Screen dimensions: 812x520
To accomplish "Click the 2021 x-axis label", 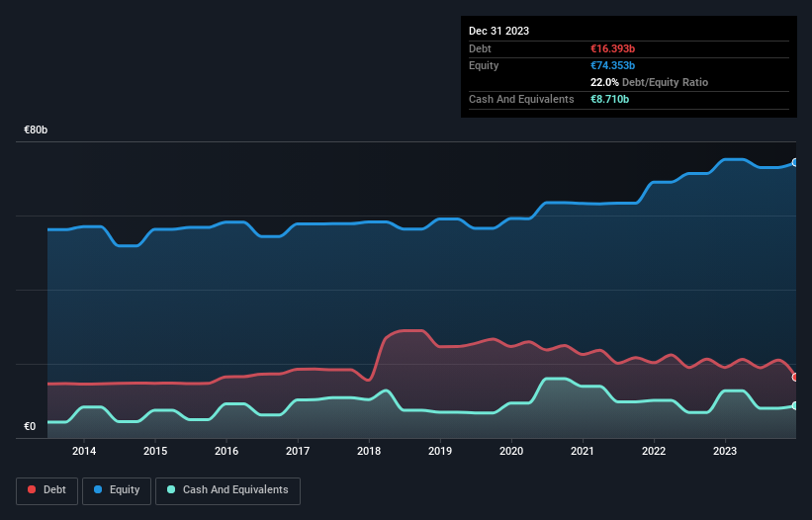I will pos(583,451).
